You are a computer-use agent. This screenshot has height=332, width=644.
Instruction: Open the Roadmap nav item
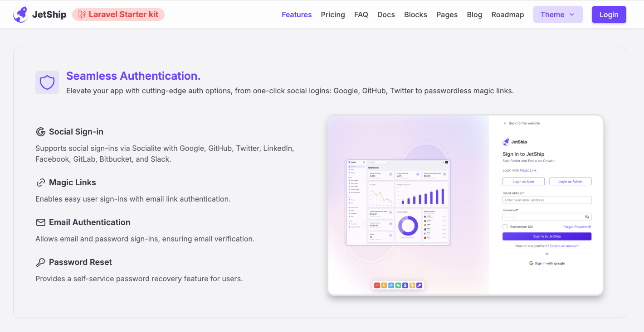tap(507, 14)
